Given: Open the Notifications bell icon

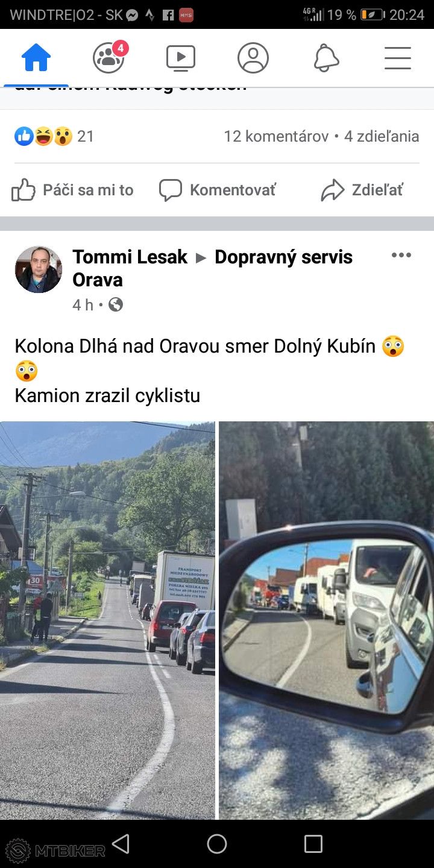Looking at the screenshot, I should (326, 58).
